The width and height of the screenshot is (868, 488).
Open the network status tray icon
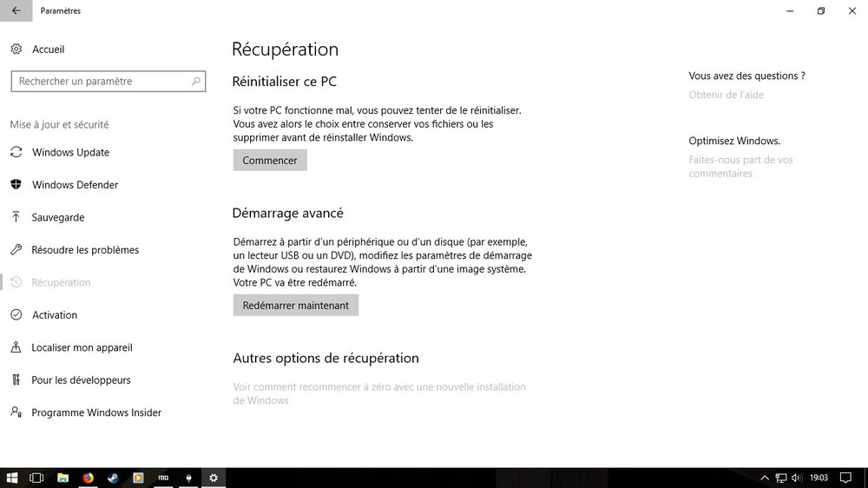pos(781,478)
